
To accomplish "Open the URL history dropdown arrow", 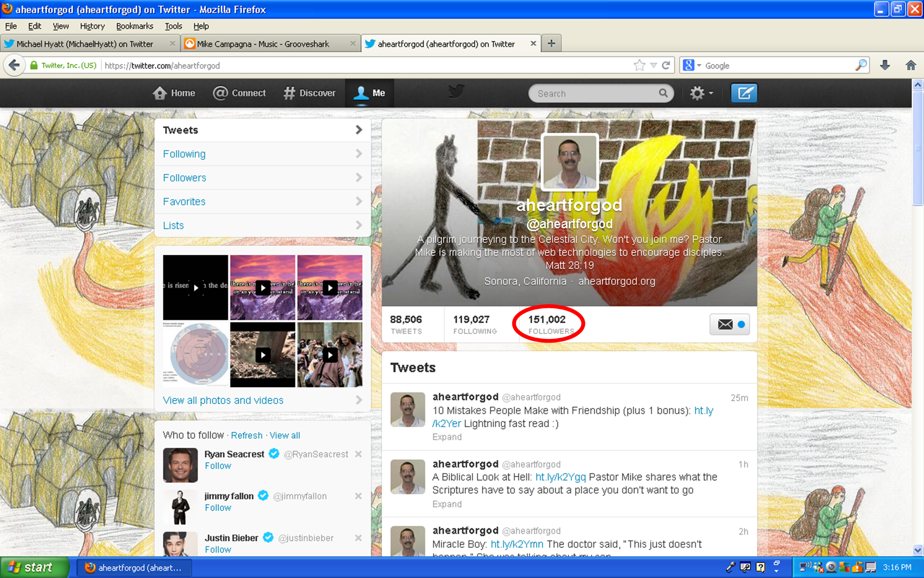I will pyautogui.click(x=653, y=65).
